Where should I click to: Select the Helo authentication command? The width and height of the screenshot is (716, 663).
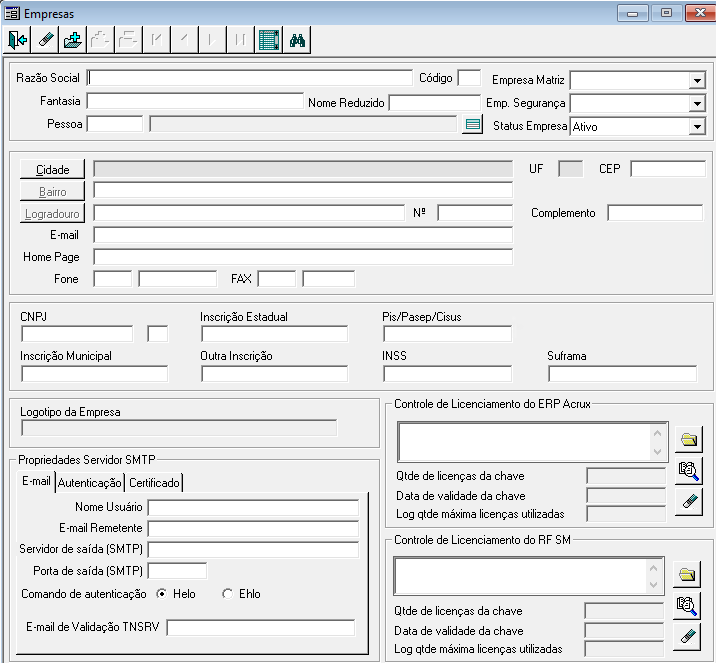point(161,594)
